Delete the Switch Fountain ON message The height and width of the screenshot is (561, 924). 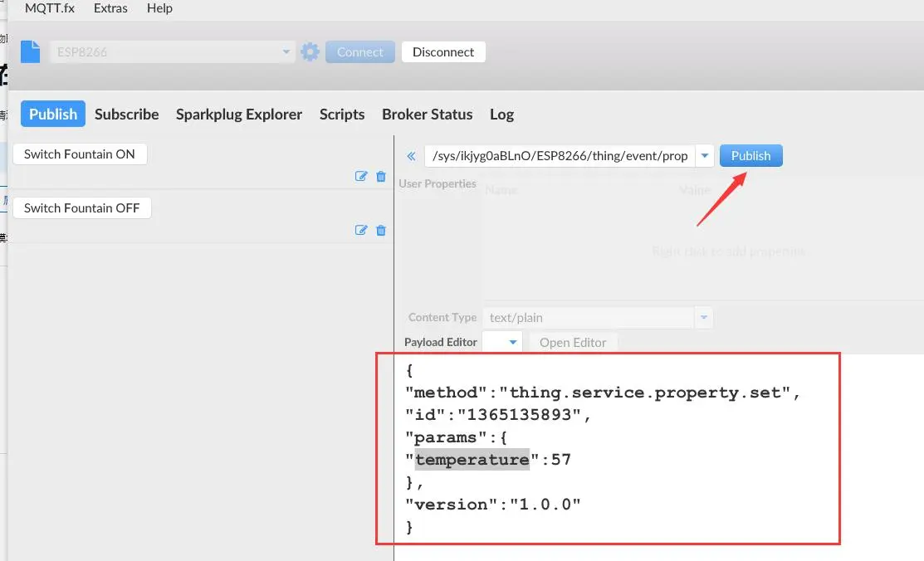tap(381, 176)
